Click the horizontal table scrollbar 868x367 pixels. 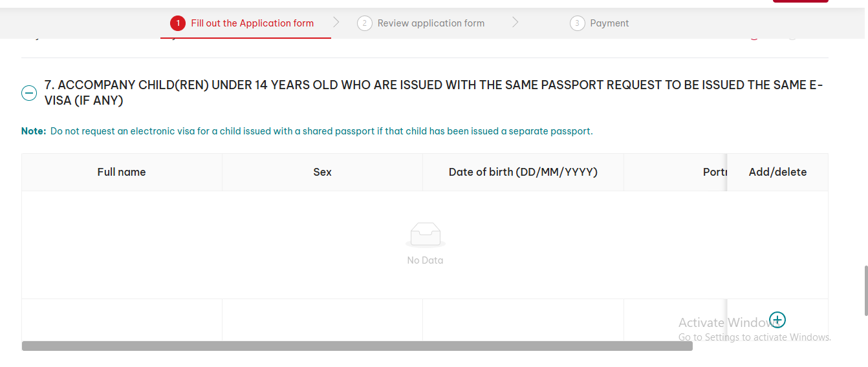tap(357, 346)
